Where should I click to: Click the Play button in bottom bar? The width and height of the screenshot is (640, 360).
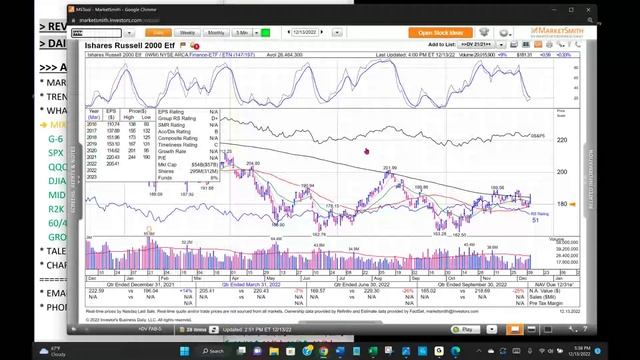click(x=465, y=329)
